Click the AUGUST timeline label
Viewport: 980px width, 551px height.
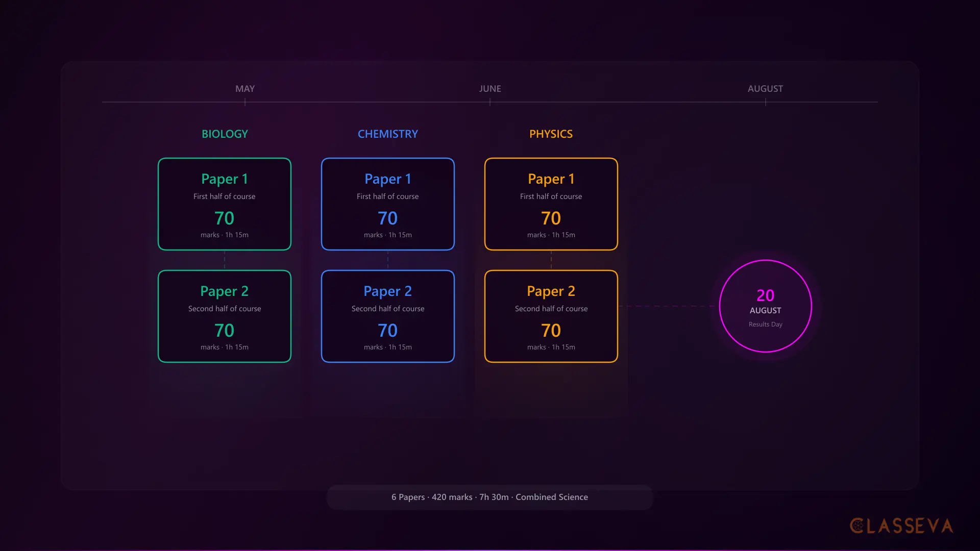coord(765,89)
